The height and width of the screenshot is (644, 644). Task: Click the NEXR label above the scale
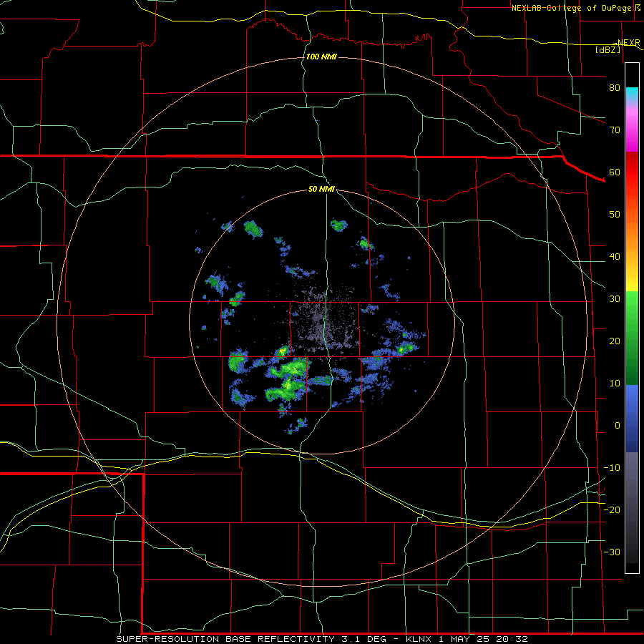[628, 43]
